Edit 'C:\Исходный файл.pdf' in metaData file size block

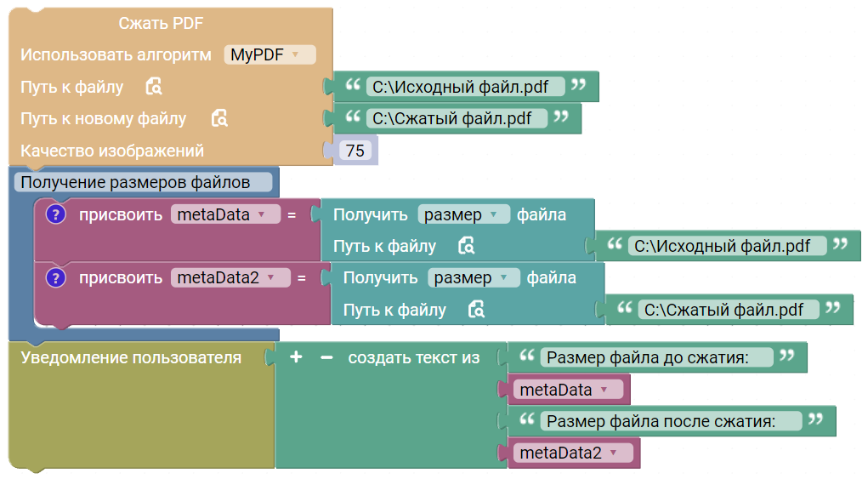pyautogui.click(x=727, y=245)
